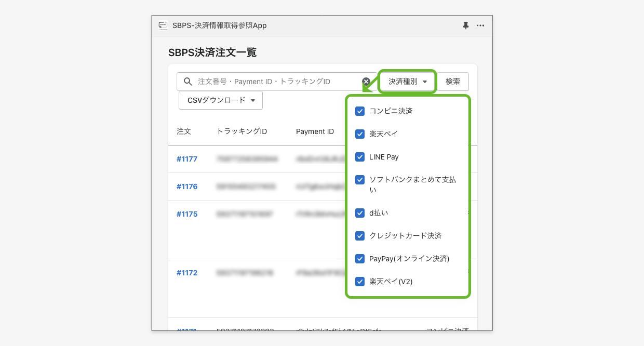Open order #1175

(x=187, y=214)
